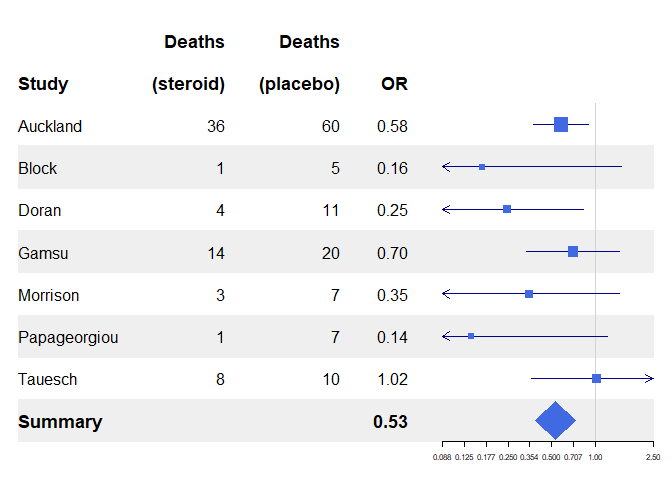Click the Tauesch study square marker
672x480 pixels.
pyautogui.click(x=596, y=378)
